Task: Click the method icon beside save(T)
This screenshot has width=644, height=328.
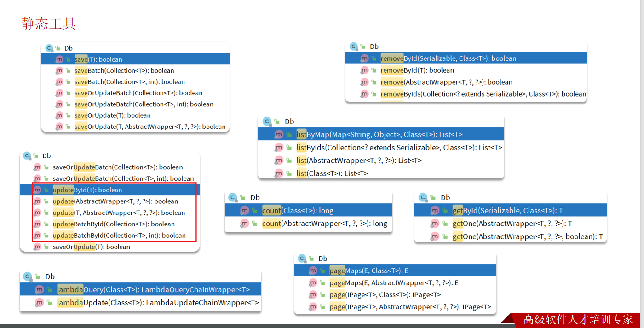Action: tap(59, 59)
